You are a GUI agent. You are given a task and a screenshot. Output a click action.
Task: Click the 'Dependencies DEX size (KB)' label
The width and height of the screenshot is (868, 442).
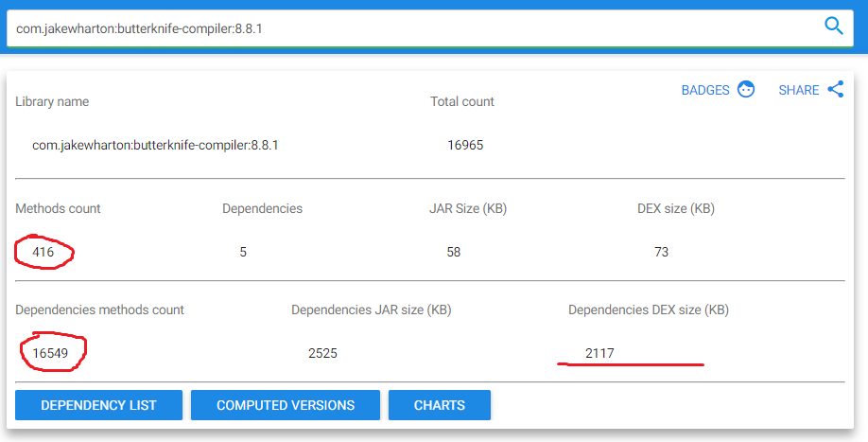649,310
